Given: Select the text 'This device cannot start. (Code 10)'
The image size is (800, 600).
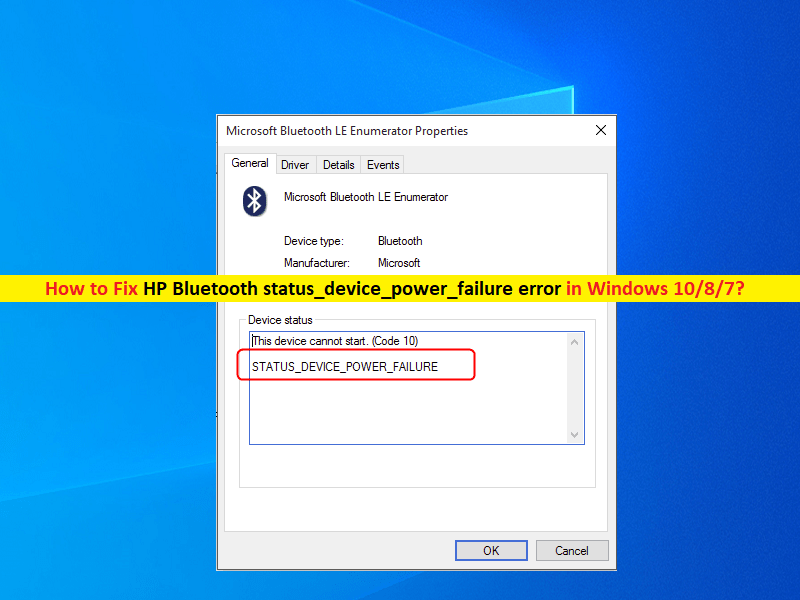Looking at the screenshot, I should 335,341.
